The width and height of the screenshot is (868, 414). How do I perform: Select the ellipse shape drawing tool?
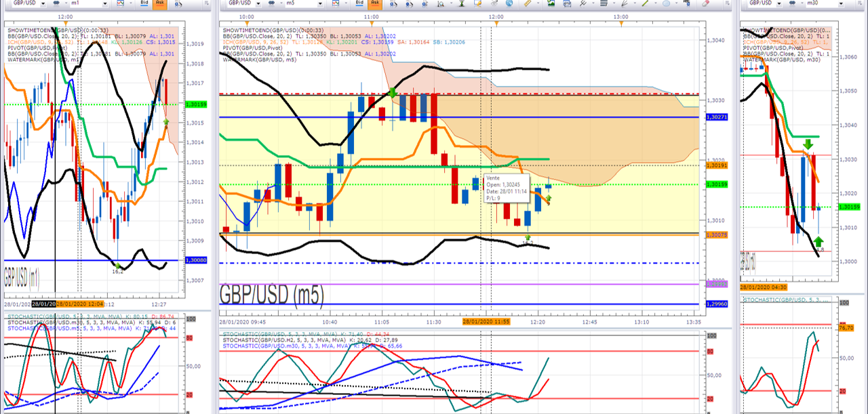[x=666, y=3]
